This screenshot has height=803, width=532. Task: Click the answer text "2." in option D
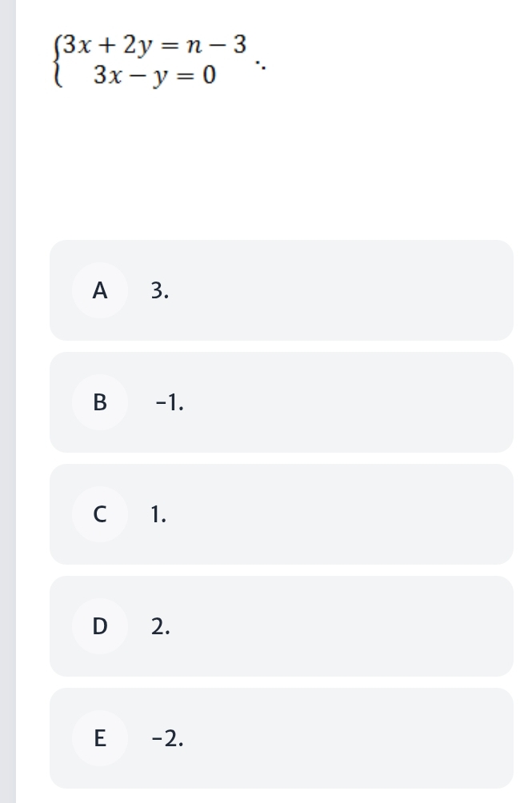[x=160, y=626]
